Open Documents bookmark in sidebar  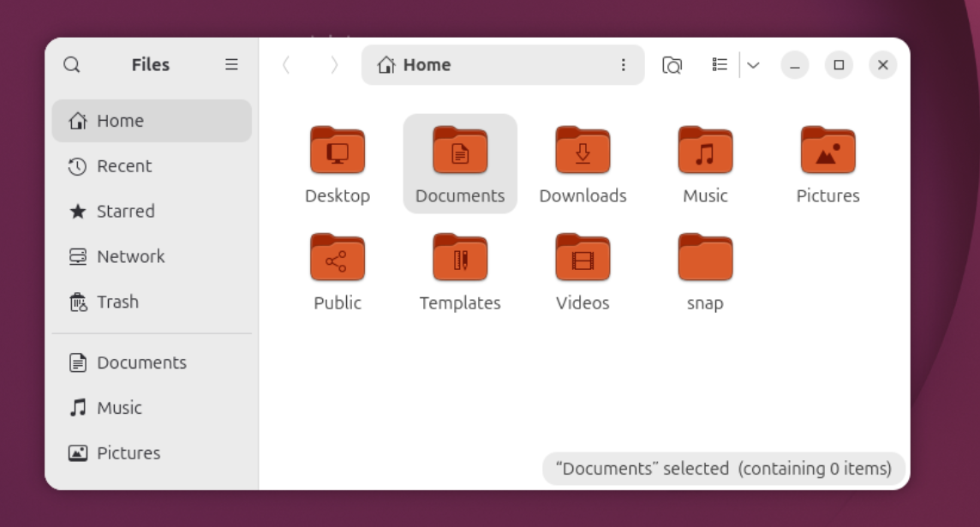pyautogui.click(x=152, y=362)
